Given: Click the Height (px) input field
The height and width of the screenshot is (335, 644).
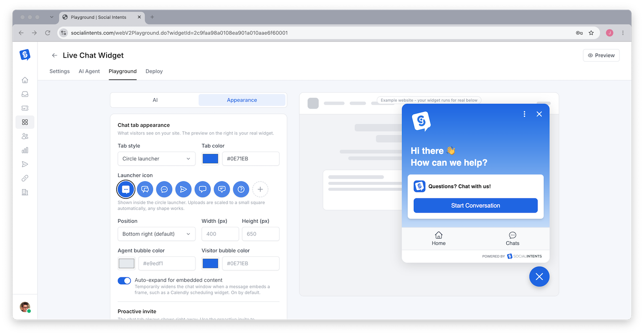Looking at the screenshot, I should point(261,234).
